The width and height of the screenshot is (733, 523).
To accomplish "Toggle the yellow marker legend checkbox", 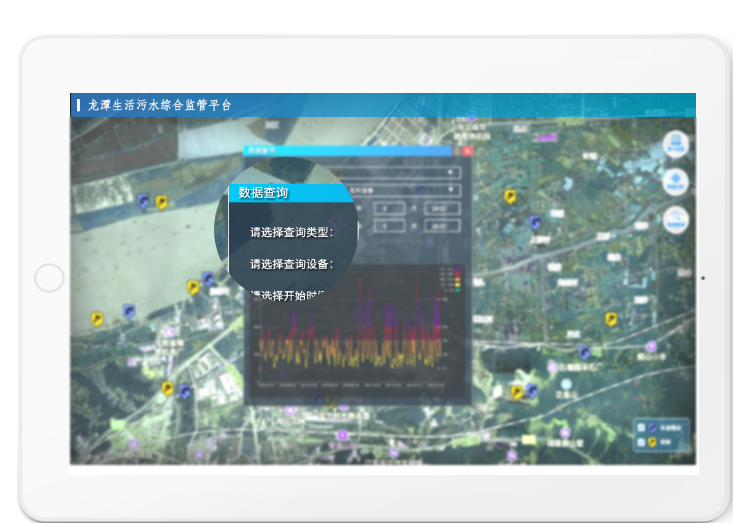I will [641, 441].
